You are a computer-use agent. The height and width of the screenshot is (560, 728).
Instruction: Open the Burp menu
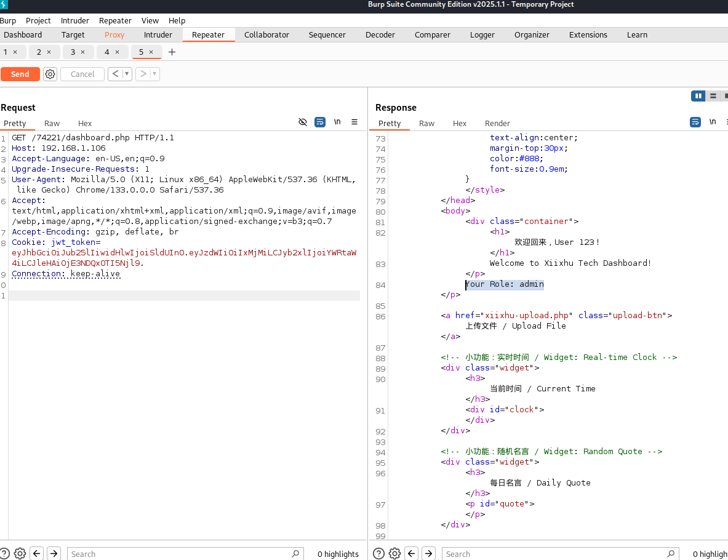click(x=8, y=20)
